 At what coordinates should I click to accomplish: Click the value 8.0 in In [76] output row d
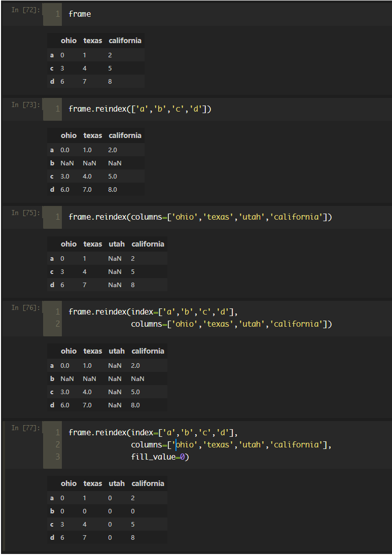pyautogui.click(x=135, y=405)
